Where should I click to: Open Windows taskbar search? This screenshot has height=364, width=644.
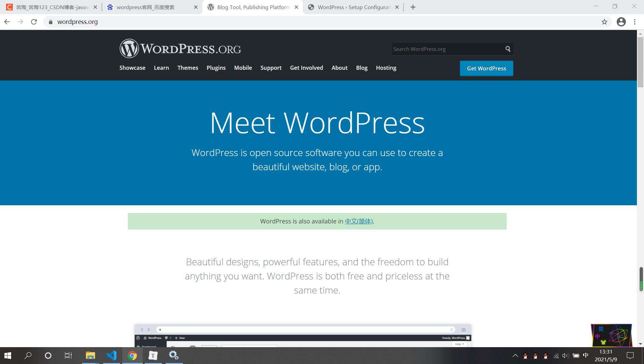(28, 356)
